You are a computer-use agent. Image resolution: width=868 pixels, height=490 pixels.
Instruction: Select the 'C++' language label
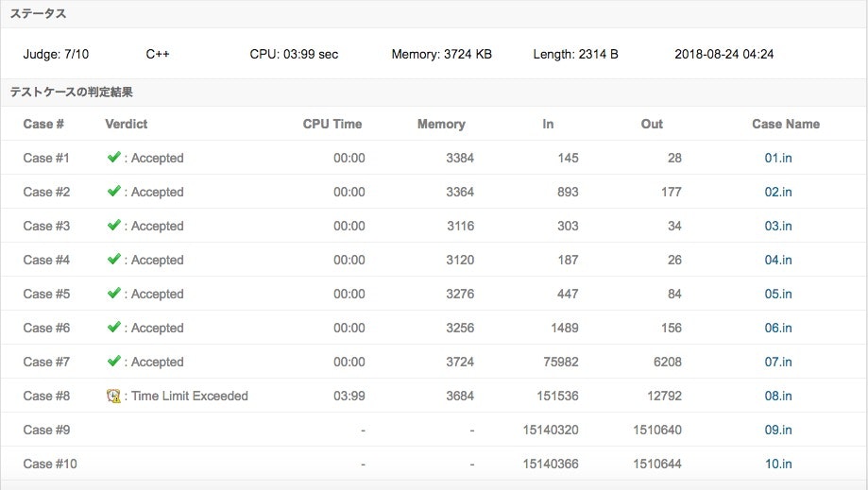158,54
